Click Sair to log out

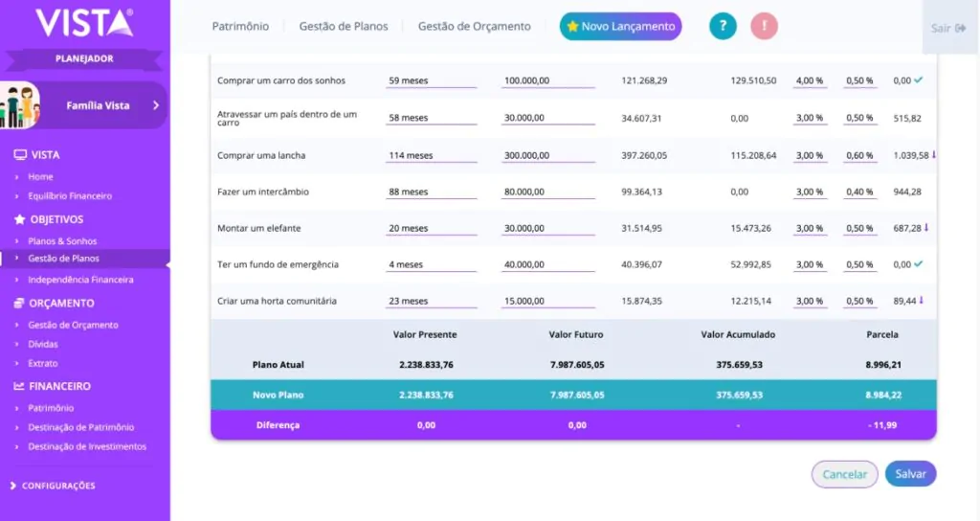click(947, 29)
